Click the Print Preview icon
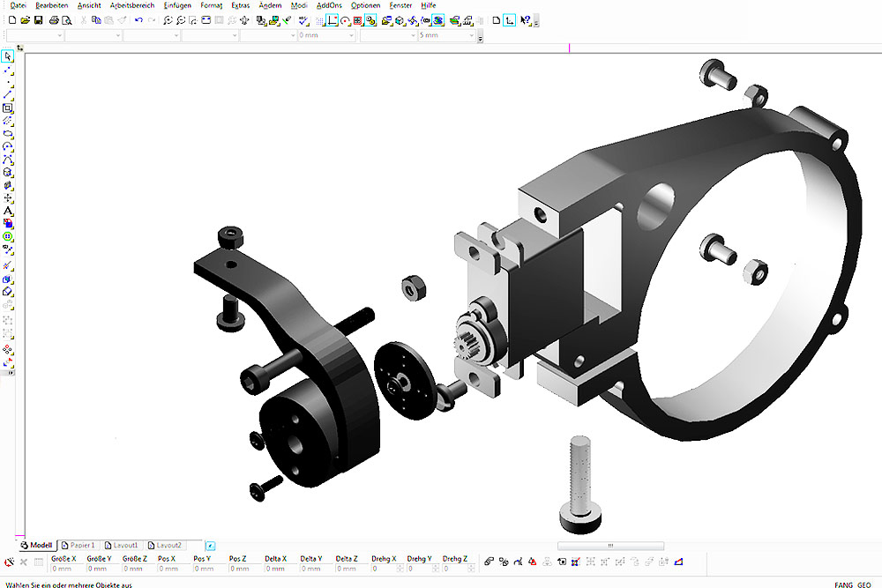The width and height of the screenshot is (882, 588). click(66, 19)
